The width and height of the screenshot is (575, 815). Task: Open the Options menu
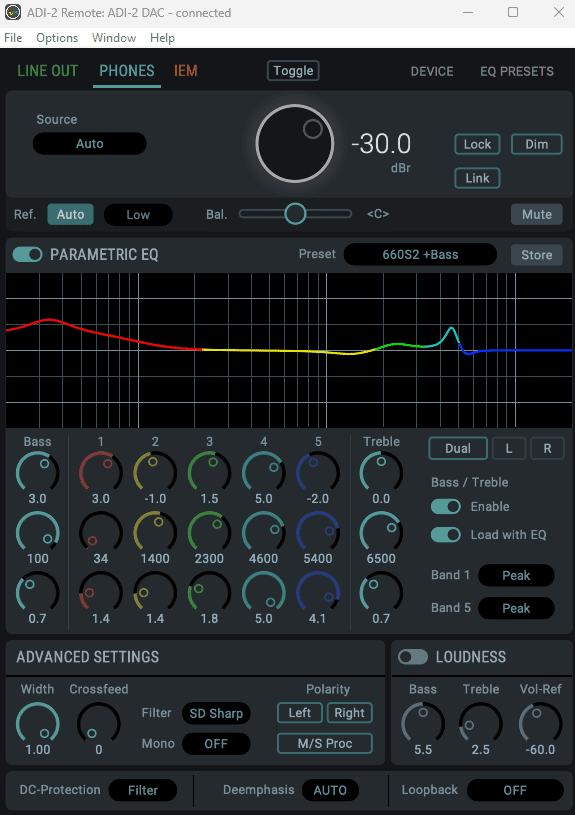57,38
